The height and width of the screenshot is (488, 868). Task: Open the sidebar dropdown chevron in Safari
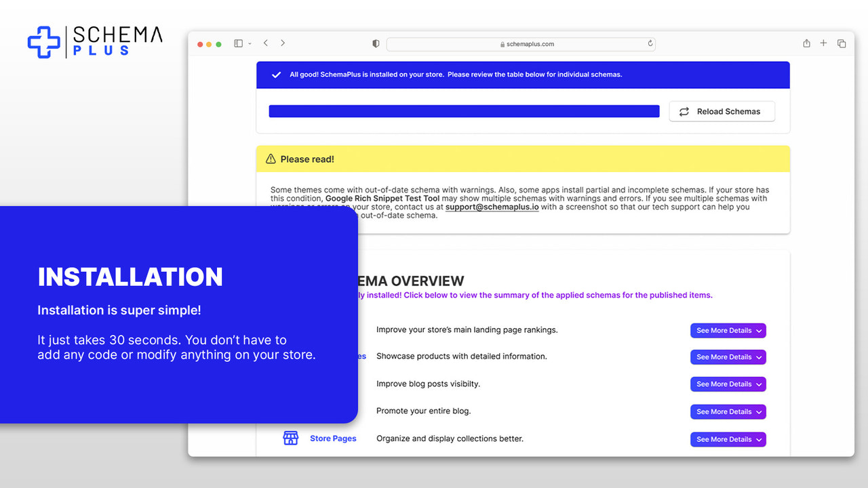(250, 43)
